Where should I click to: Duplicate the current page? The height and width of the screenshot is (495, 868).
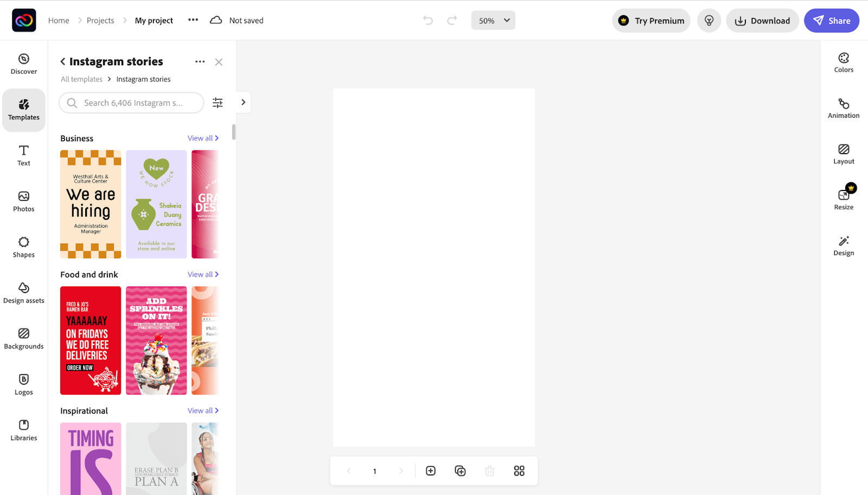[460, 471]
